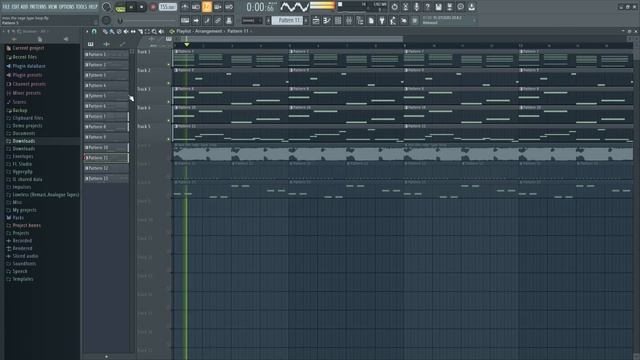640x360 pixels.
Task: Save the project with the floppy disk icon
Action: click(438, 7)
